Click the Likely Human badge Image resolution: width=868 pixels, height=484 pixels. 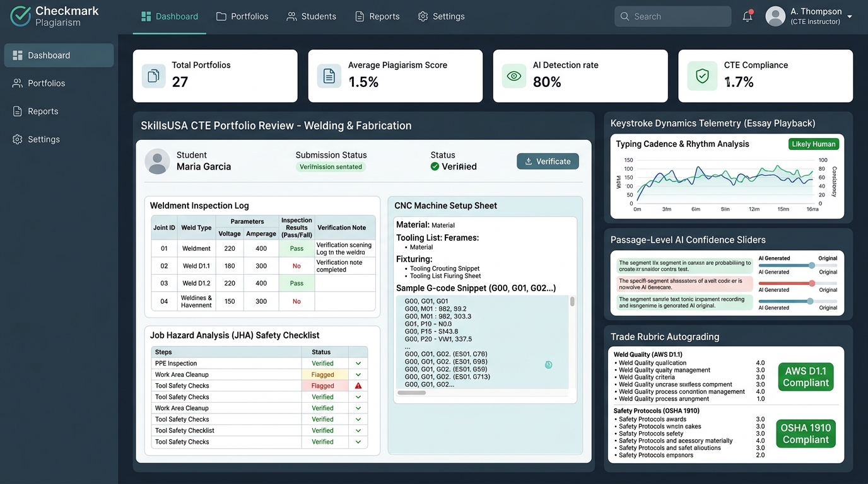click(x=814, y=144)
